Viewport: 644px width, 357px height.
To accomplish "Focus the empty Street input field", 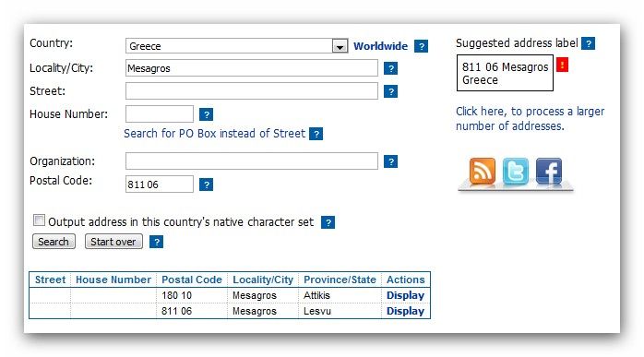I will coord(252,91).
